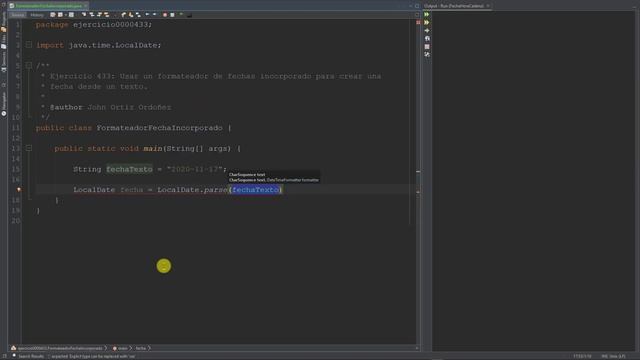Open the Navigator panel from left sidebar

(x=4, y=104)
